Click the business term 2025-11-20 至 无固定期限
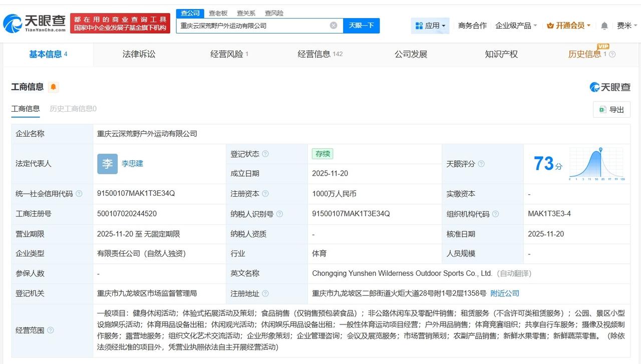Screen dimensions: 641x364 139,234
